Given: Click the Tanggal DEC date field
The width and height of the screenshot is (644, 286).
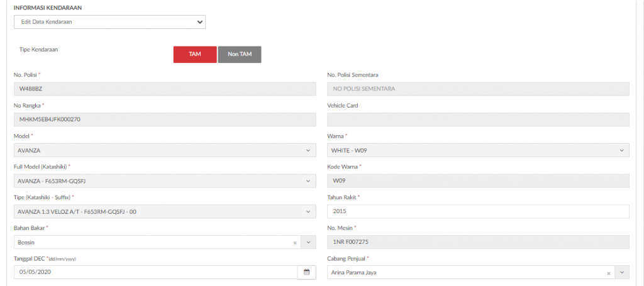Looking at the screenshot, I should coord(156,272).
